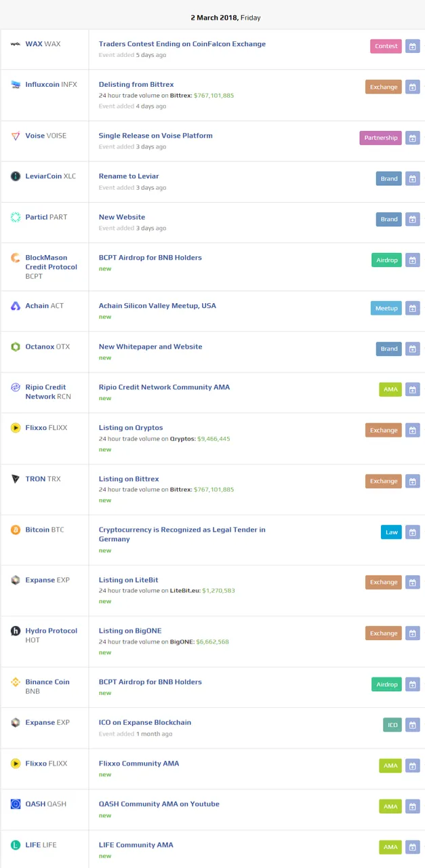
Task: Open BlockMason Credit Protocol coin page
Action: 52,267
